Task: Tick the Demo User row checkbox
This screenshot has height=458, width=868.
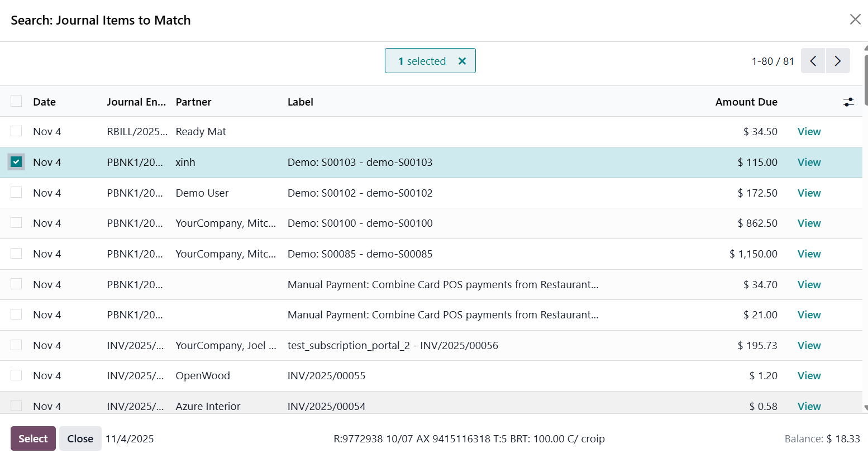Action: 16,193
